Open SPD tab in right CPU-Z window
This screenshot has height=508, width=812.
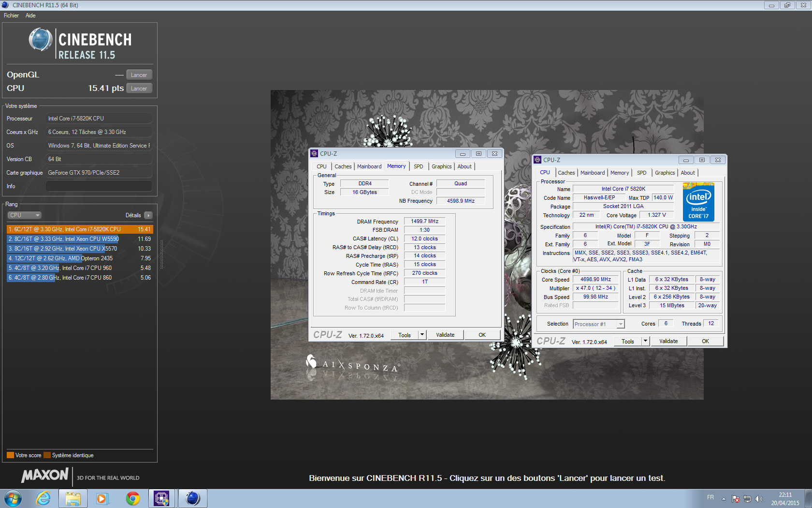[642, 173]
